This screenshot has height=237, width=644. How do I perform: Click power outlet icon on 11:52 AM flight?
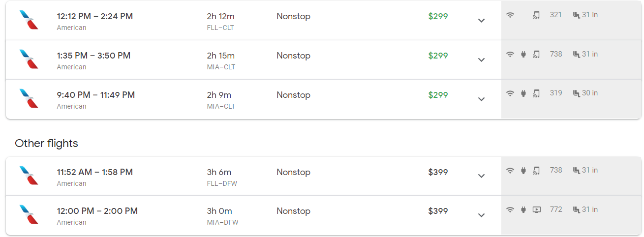click(523, 170)
